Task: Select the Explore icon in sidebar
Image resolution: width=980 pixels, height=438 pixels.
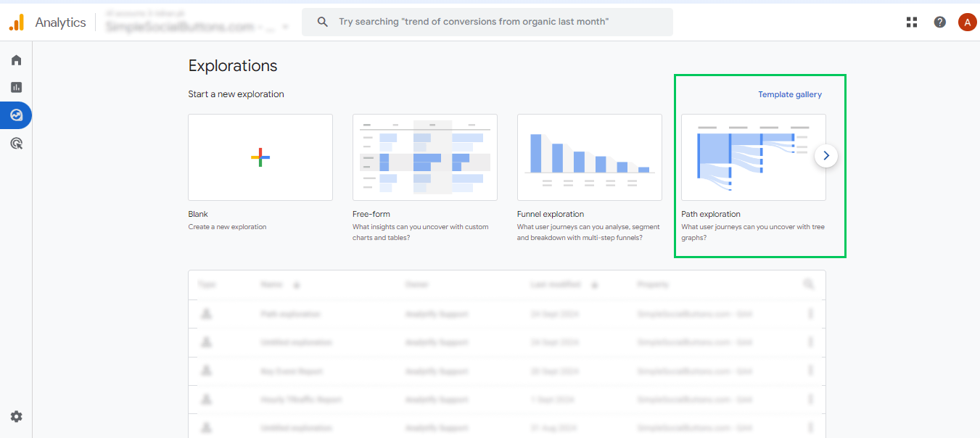Action: click(16, 115)
